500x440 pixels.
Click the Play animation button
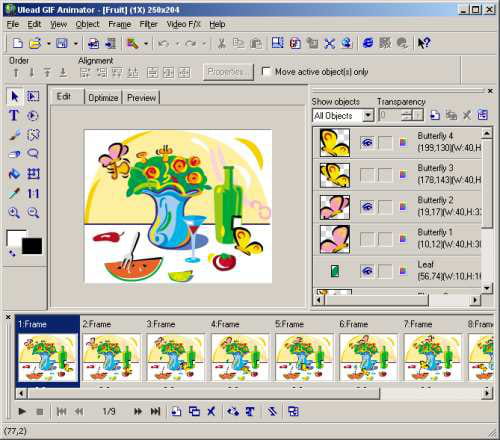[x=22, y=412]
